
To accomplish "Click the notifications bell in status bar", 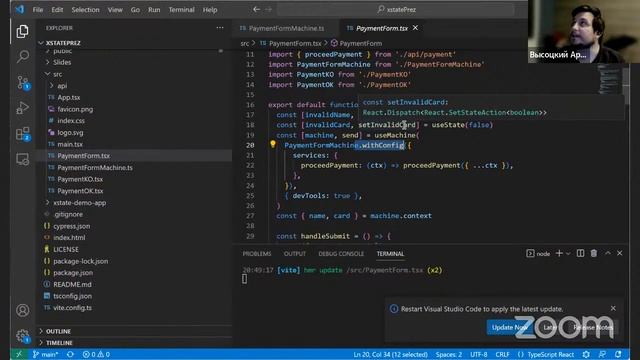I will pyautogui.click(x=618, y=354).
